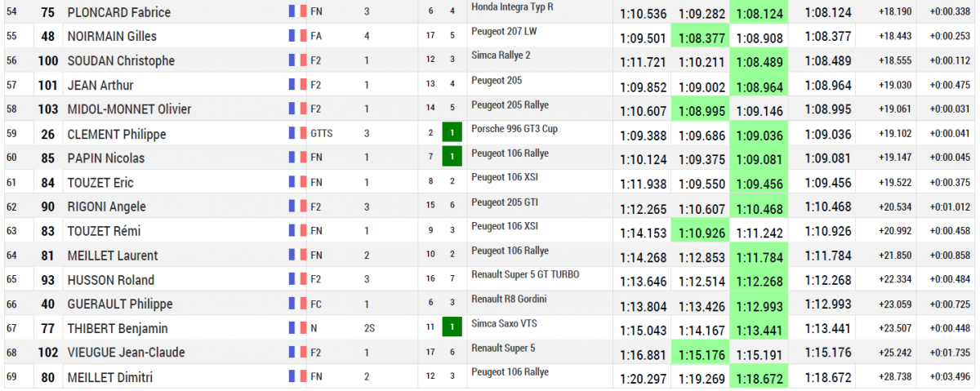980x391 pixels.
Task: Click car Renault Super 5 GT TURBO
Action: [526, 275]
